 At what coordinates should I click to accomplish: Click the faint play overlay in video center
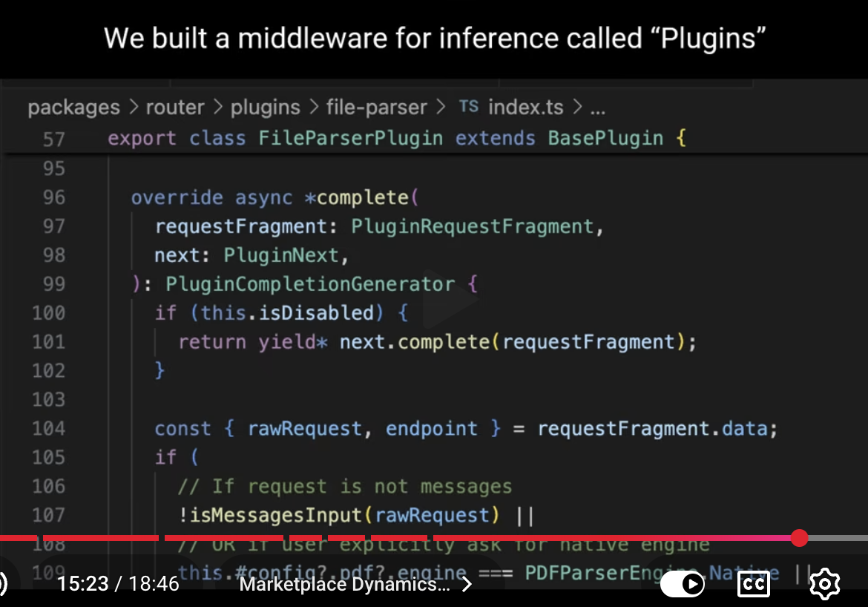[x=450, y=301]
